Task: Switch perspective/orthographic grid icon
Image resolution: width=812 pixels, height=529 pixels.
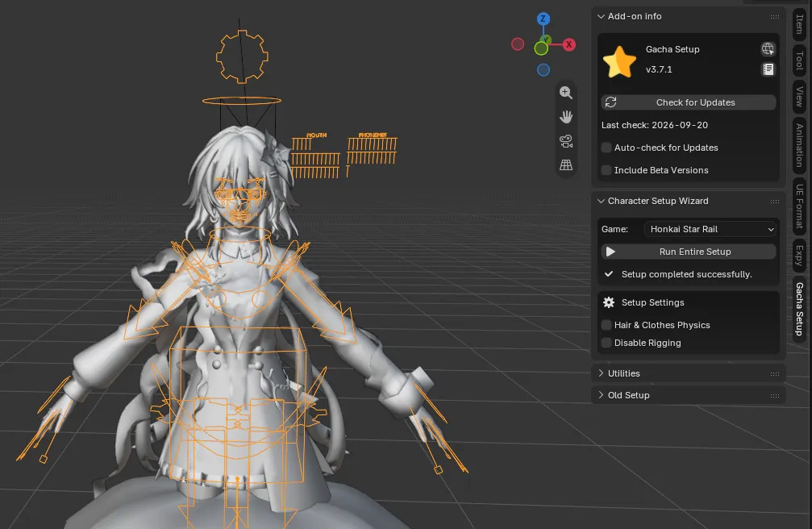Action: click(566, 165)
